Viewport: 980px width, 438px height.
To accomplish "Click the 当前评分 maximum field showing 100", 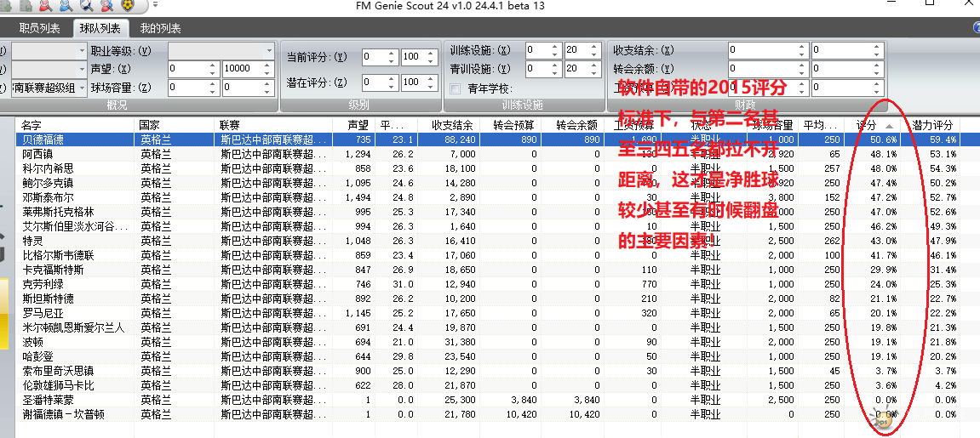I will click(411, 57).
